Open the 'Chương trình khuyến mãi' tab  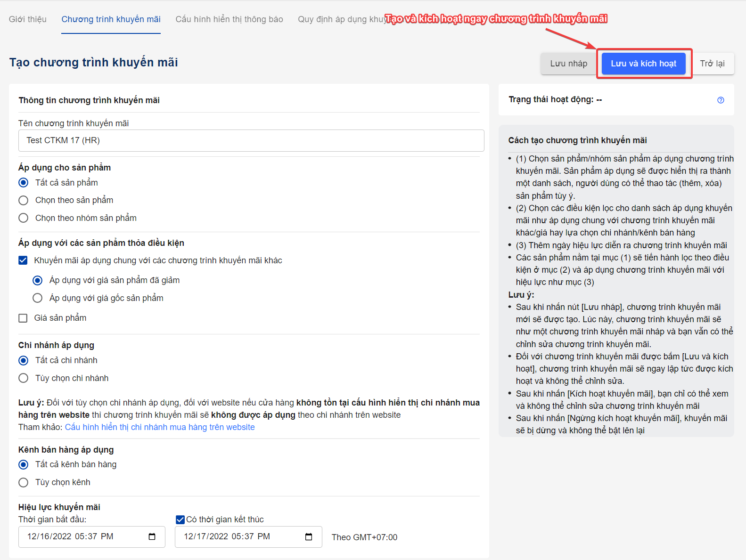111,19
